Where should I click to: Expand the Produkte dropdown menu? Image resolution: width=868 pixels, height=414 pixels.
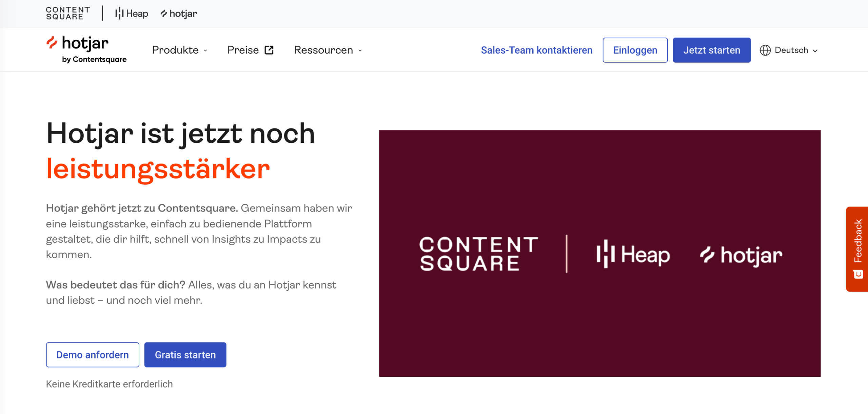point(180,50)
